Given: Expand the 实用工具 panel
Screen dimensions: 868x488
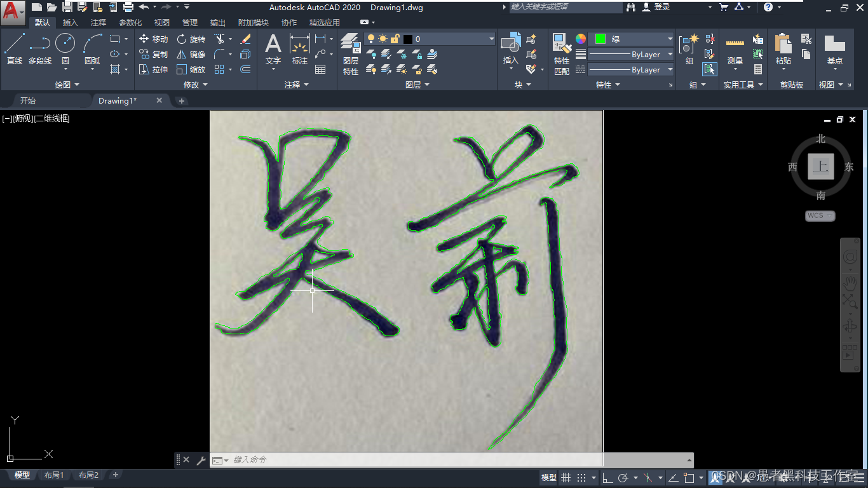Looking at the screenshot, I should [x=743, y=85].
